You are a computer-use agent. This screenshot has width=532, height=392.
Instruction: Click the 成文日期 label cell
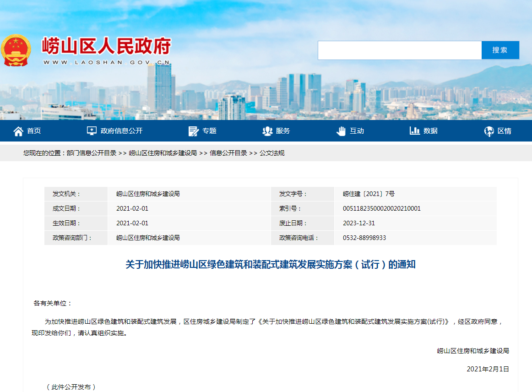(76, 208)
